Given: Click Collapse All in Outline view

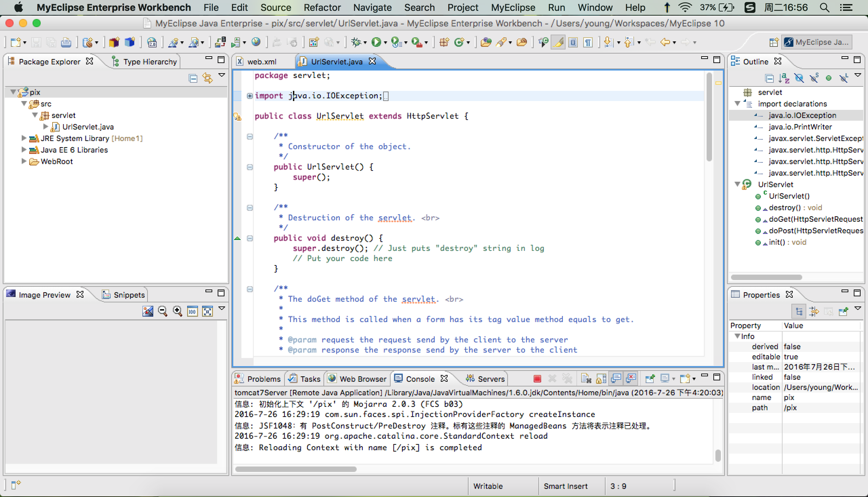Looking at the screenshot, I should pos(769,78).
